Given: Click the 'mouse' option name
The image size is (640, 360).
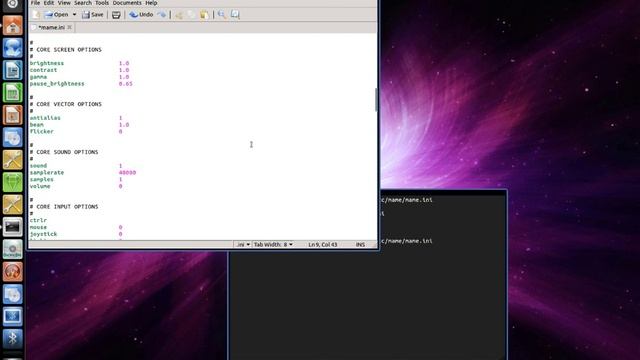Looking at the screenshot, I should coord(38,227).
